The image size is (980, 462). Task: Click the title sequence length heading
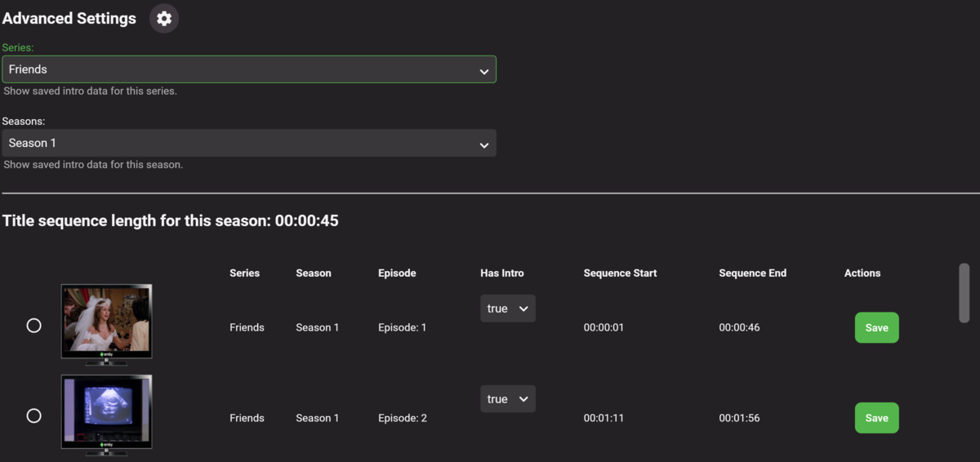171,220
